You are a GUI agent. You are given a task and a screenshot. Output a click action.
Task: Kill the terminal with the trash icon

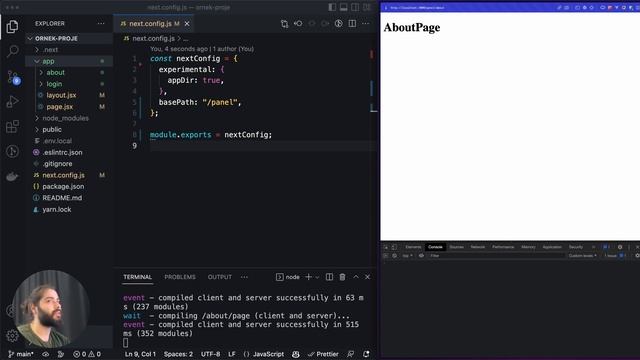click(x=342, y=277)
